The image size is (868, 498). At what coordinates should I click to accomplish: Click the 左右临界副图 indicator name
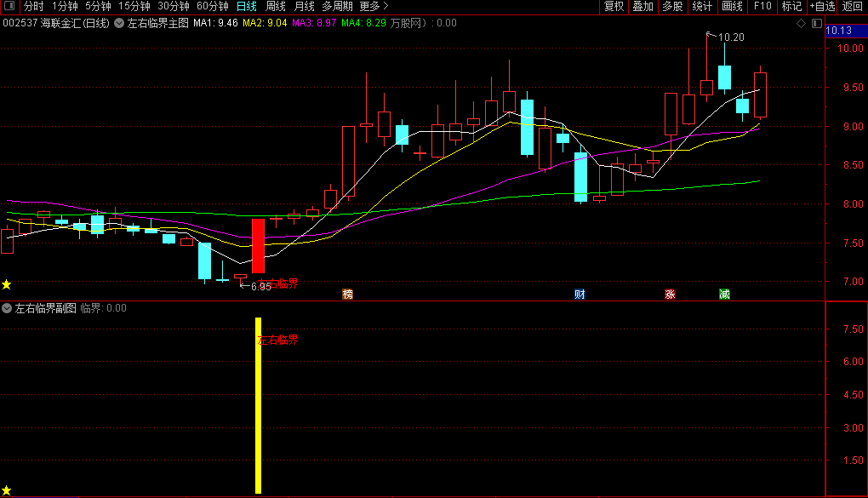[45, 308]
